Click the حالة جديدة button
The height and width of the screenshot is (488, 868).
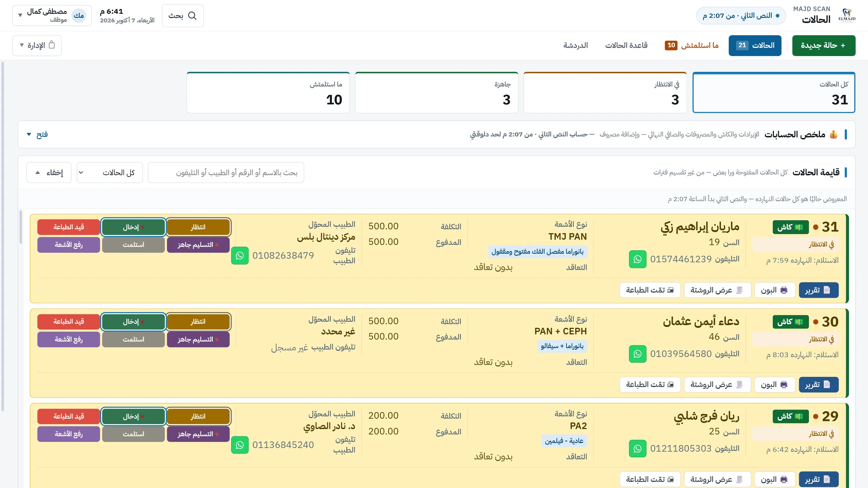coord(824,45)
